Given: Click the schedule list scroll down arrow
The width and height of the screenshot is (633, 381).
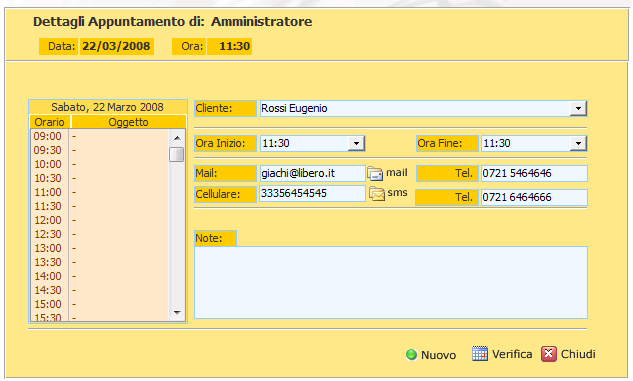Looking at the screenshot, I should pyautogui.click(x=177, y=312).
